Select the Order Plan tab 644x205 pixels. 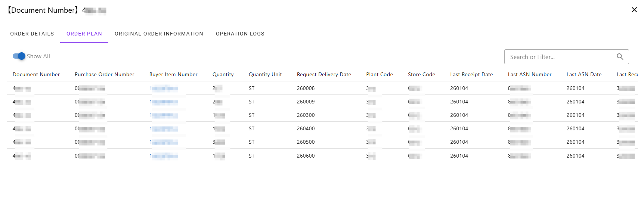click(x=84, y=34)
